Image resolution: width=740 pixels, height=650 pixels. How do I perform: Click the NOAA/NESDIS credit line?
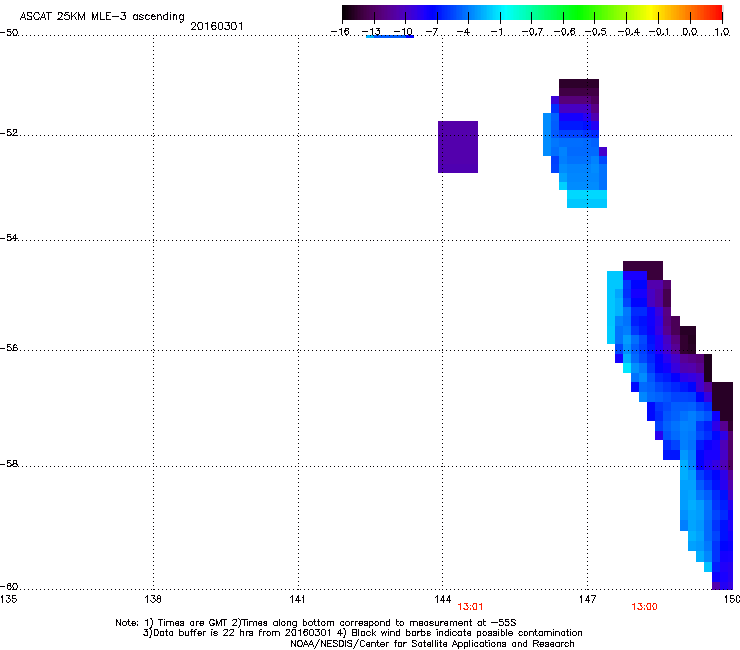pos(432,644)
